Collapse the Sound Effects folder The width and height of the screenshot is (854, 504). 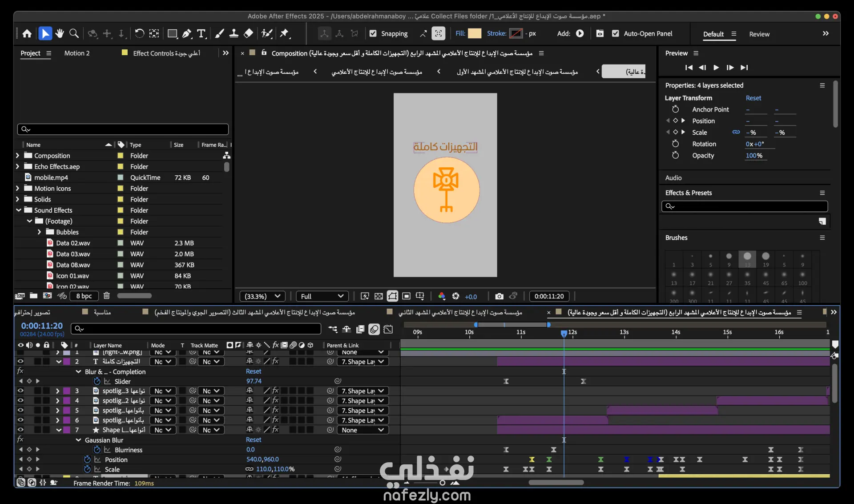pyautogui.click(x=18, y=210)
